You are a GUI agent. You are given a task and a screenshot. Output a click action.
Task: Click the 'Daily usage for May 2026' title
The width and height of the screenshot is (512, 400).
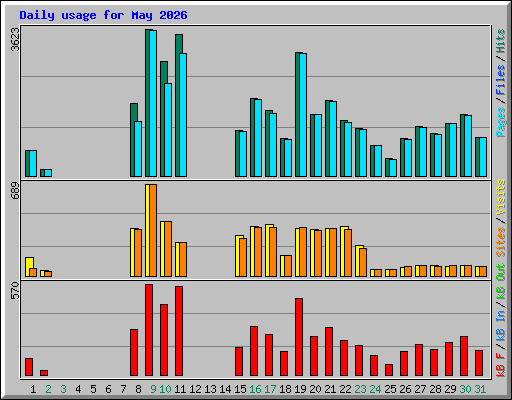pos(103,15)
